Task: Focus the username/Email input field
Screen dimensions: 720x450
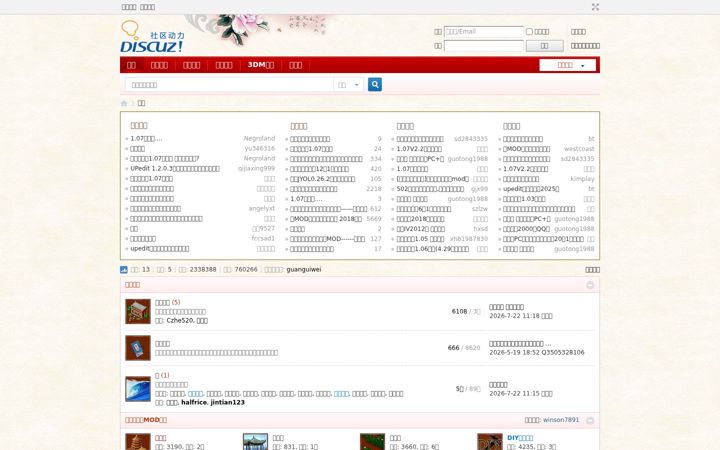Action: tap(484, 32)
